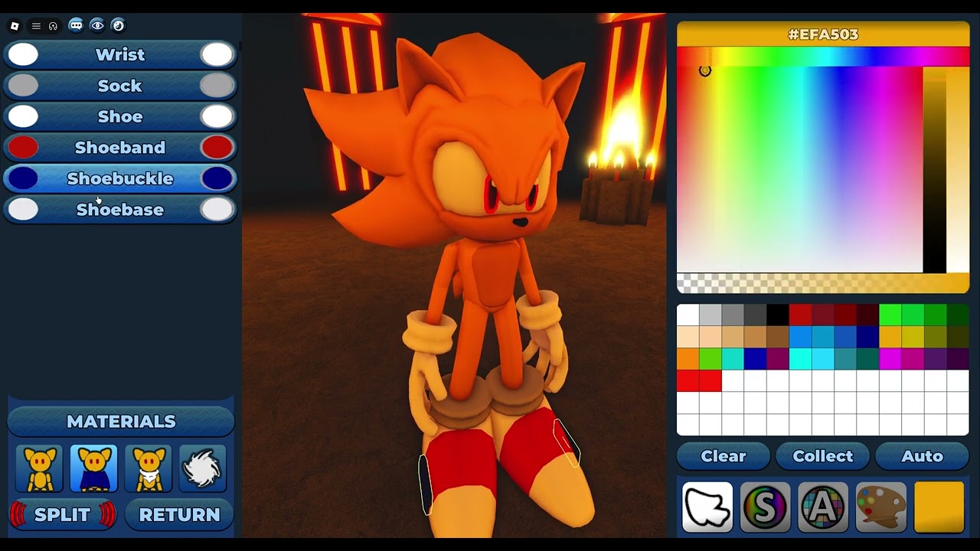Click the MATERIALS header bar

pos(121,422)
